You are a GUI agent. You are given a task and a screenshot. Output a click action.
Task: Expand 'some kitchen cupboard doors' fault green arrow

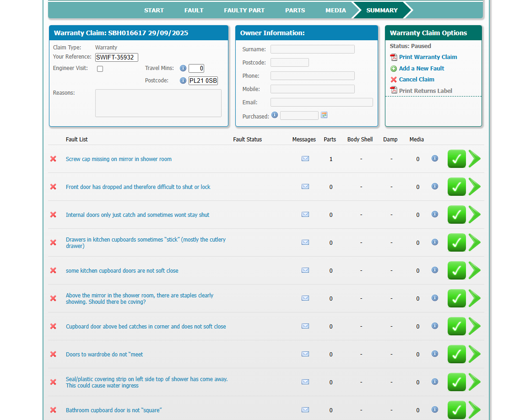pos(475,270)
